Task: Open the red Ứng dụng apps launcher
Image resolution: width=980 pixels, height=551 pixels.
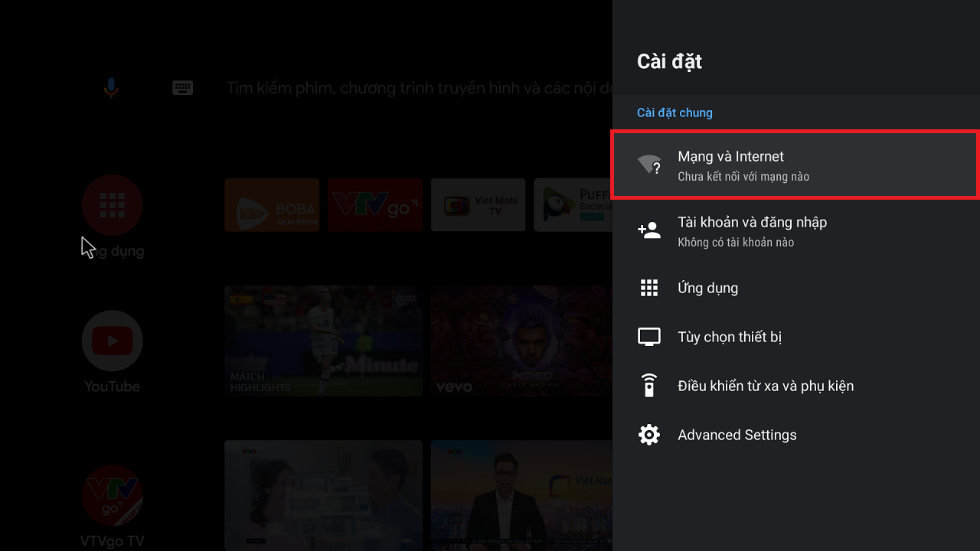Action: click(112, 204)
